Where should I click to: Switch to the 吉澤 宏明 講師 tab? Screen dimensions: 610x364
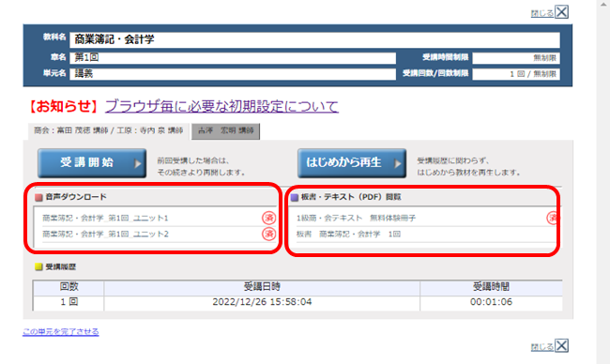(225, 131)
